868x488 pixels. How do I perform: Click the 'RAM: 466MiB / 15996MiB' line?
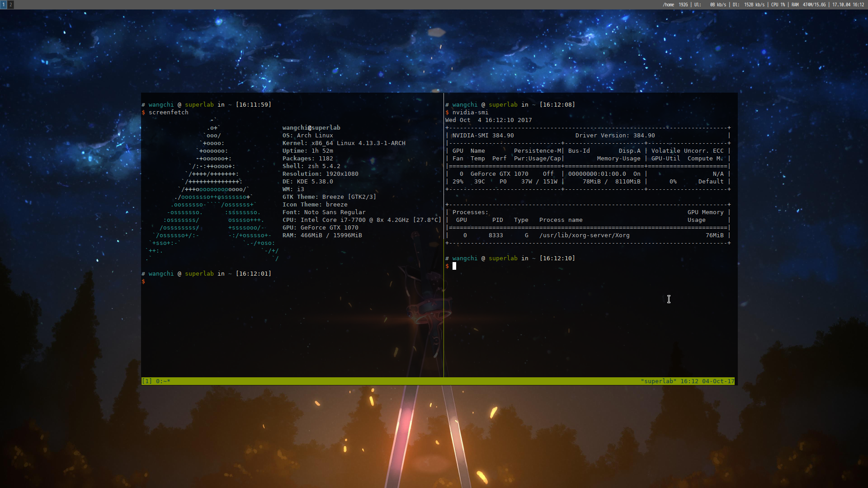point(322,235)
